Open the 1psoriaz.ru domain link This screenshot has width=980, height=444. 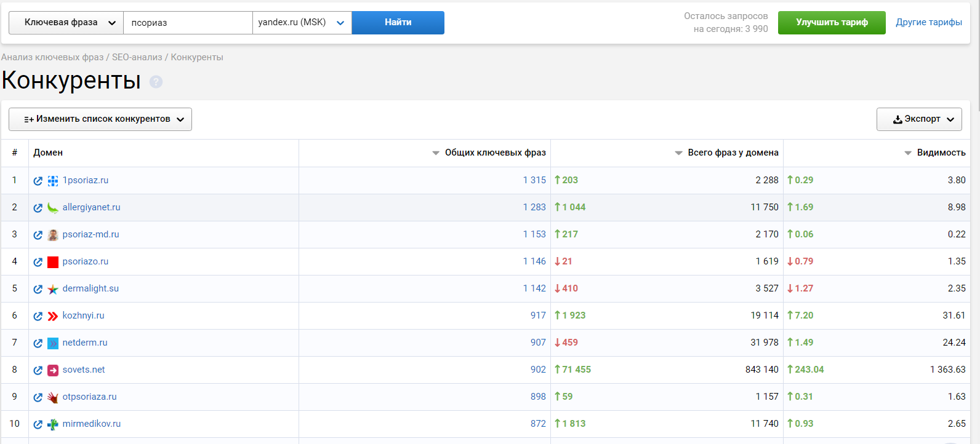(x=86, y=180)
